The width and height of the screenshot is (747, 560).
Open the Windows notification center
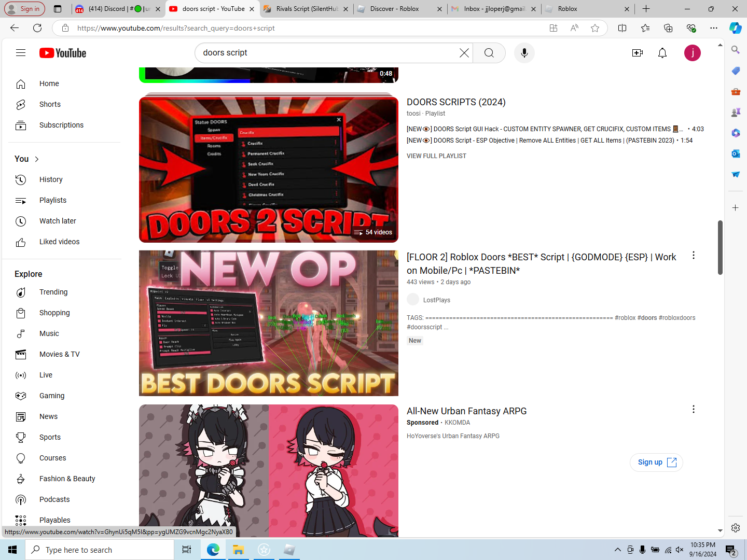pos(731,550)
